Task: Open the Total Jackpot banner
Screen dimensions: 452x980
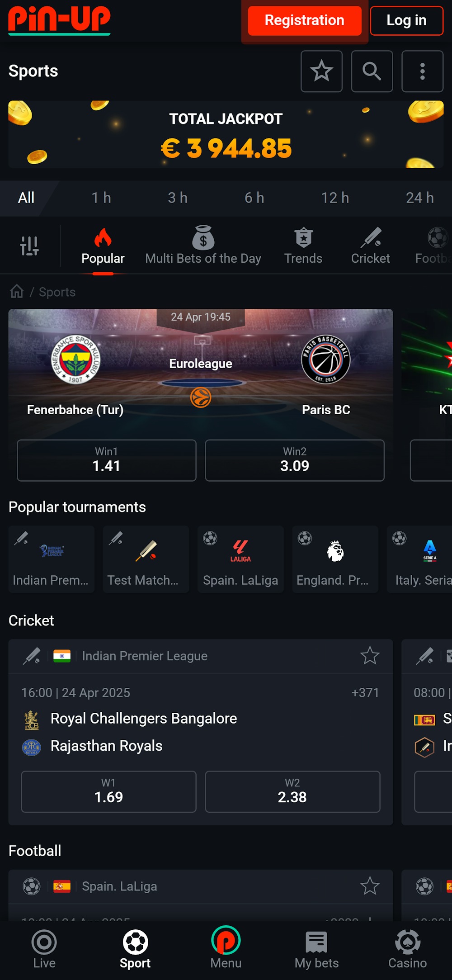Action: coord(226,135)
